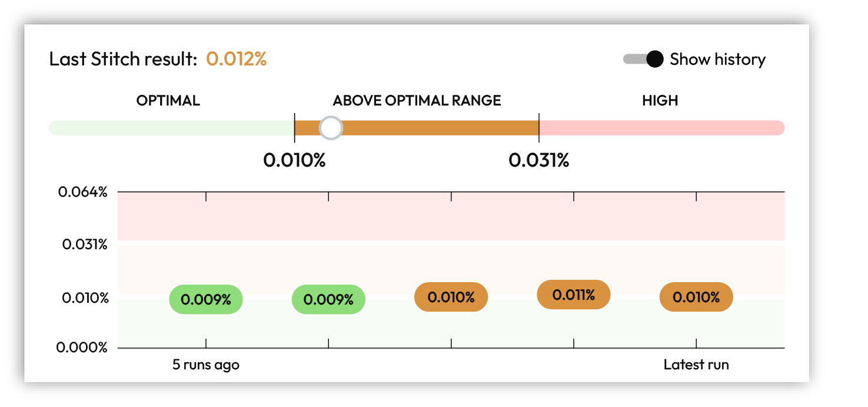Toggle the Show history switch

[x=641, y=59]
